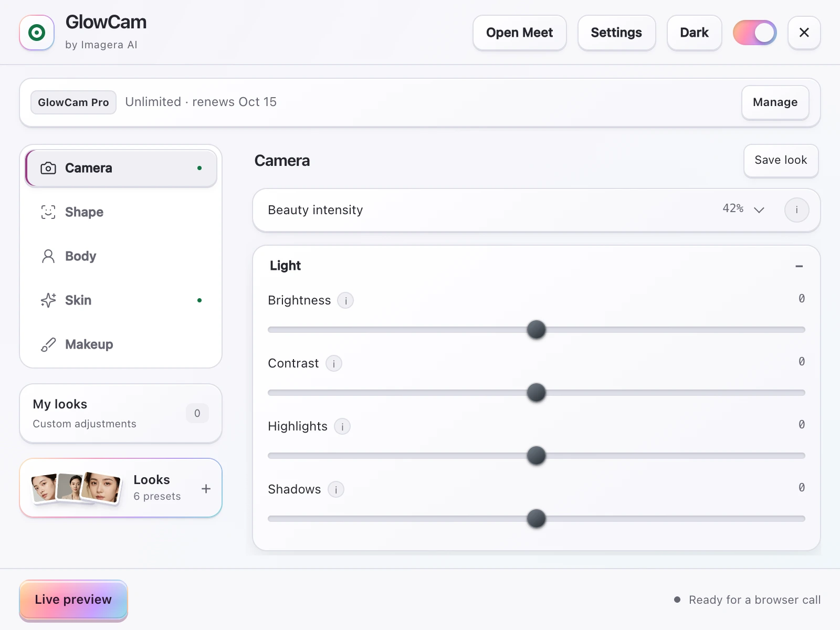Click the 'Custom adjustments' caption
Viewport: 840px width, 630px height.
85,424
